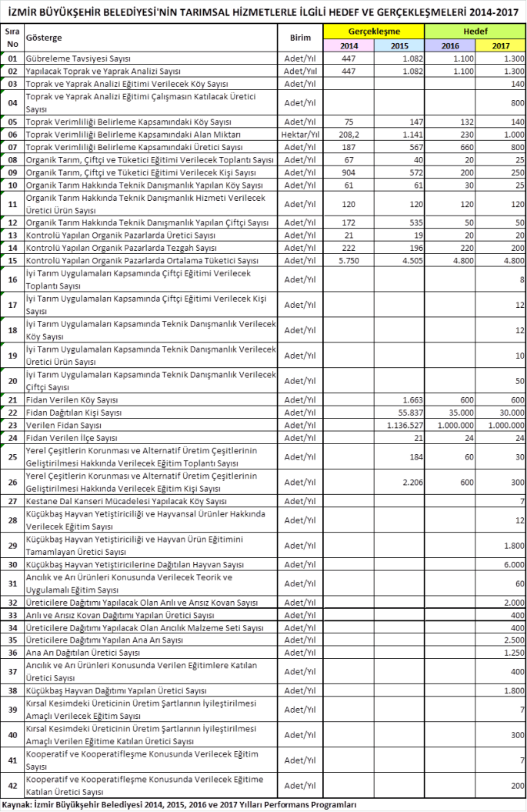Image resolution: width=527 pixels, height=812 pixels.
Task: Click the 2.206 value cell
Action: point(399,483)
